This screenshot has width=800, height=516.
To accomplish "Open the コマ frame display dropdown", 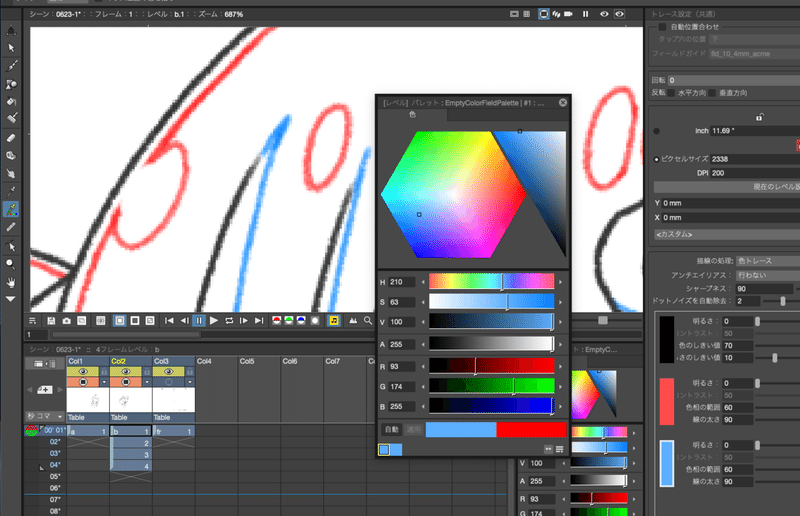I will tap(44, 416).
